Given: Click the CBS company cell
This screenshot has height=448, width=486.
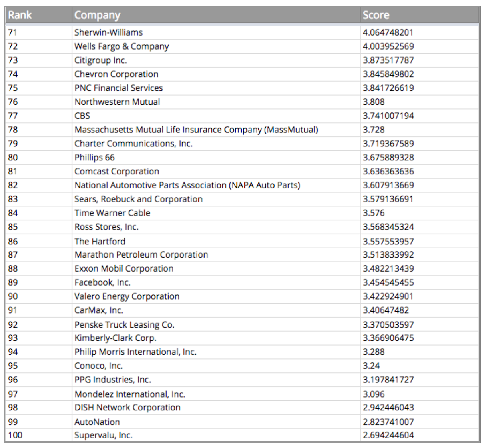Looking at the screenshot, I should point(216,116).
